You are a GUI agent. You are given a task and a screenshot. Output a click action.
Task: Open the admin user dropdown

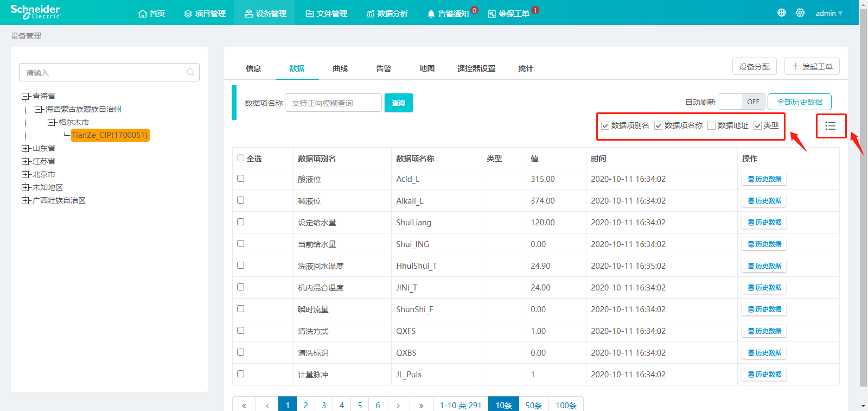pos(829,13)
